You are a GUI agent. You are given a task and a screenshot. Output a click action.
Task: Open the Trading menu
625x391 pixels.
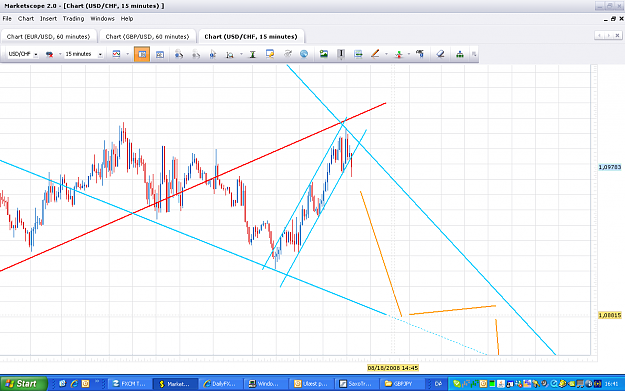point(73,19)
